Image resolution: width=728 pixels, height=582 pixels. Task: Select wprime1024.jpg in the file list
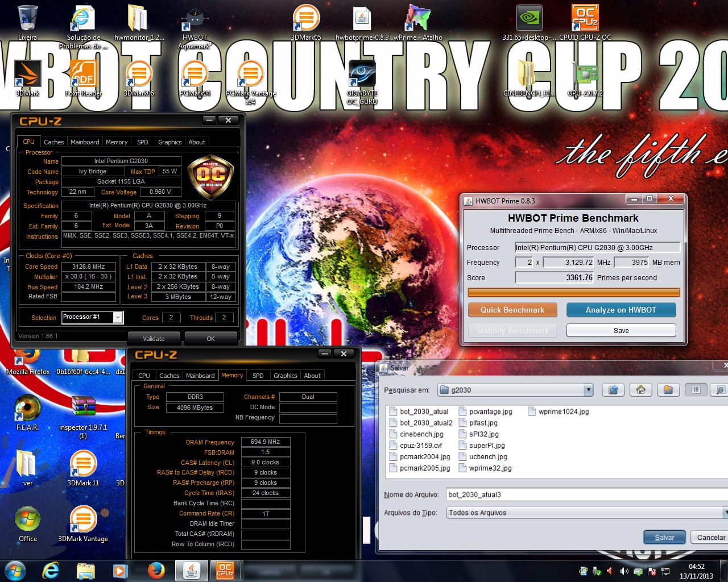[x=559, y=411]
